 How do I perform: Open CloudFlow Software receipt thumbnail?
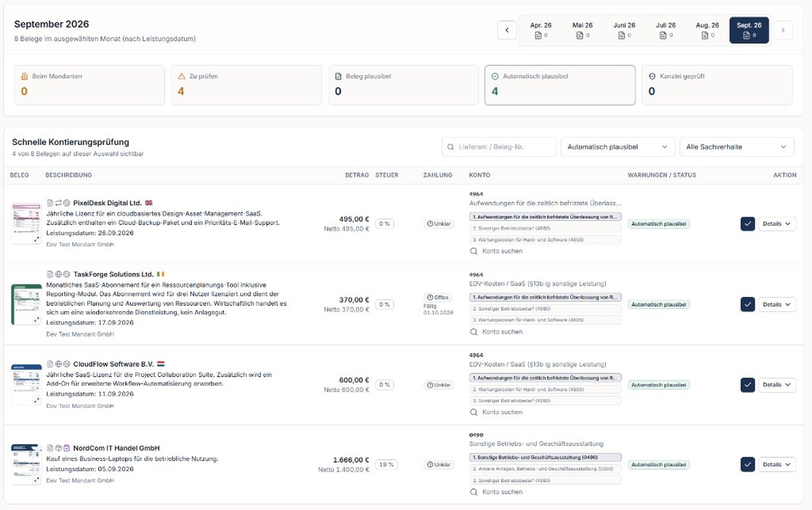26,384
